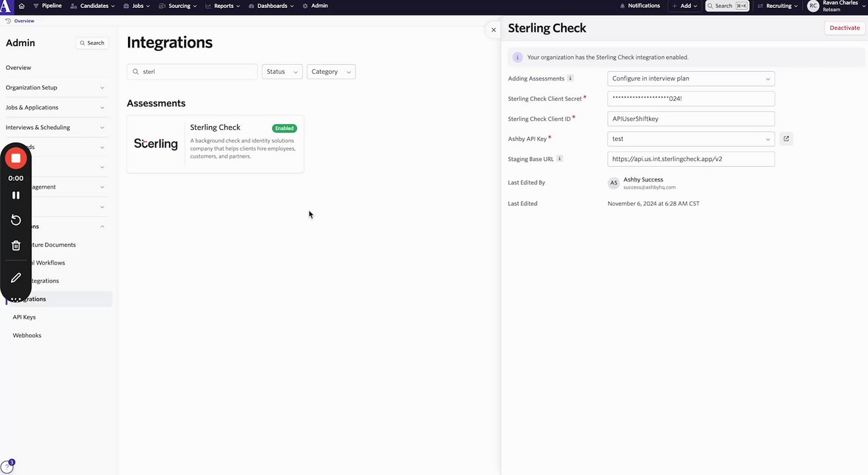Open the Ashby API Key dropdown
The width and height of the screenshot is (868, 475).
(x=691, y=139)
